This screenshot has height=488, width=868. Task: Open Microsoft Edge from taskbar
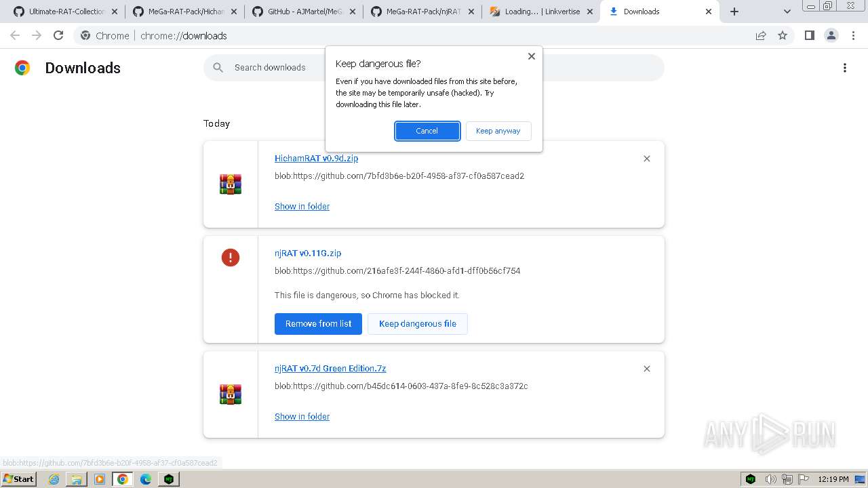(146, 479)
